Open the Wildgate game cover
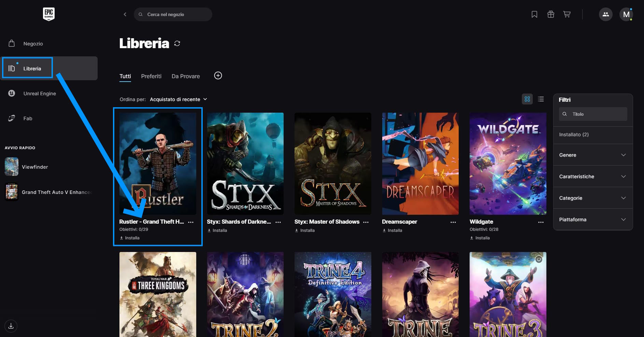644x337 pixels. 507,164
